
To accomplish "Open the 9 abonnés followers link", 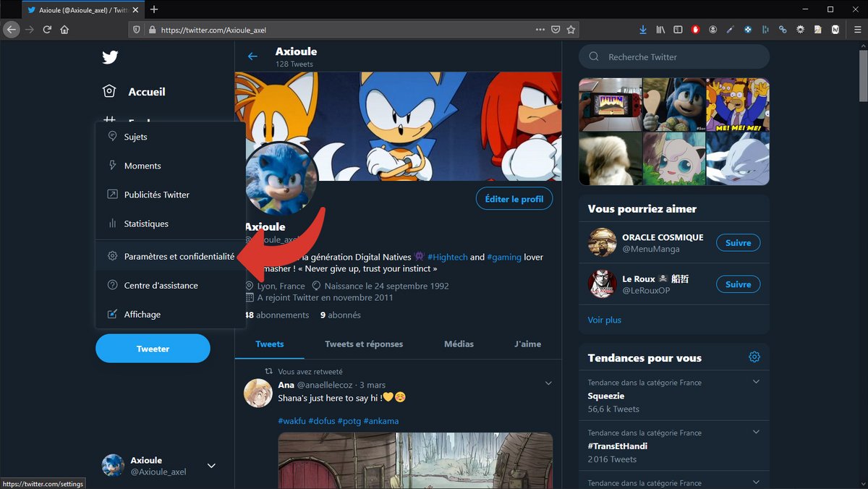I will (x=341, y=315).
